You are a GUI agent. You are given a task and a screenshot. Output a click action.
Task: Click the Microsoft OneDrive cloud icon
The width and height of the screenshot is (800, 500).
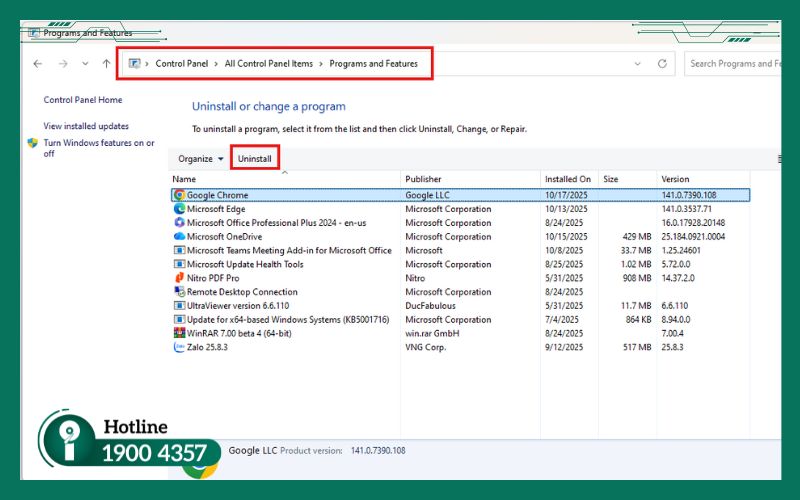179,237
